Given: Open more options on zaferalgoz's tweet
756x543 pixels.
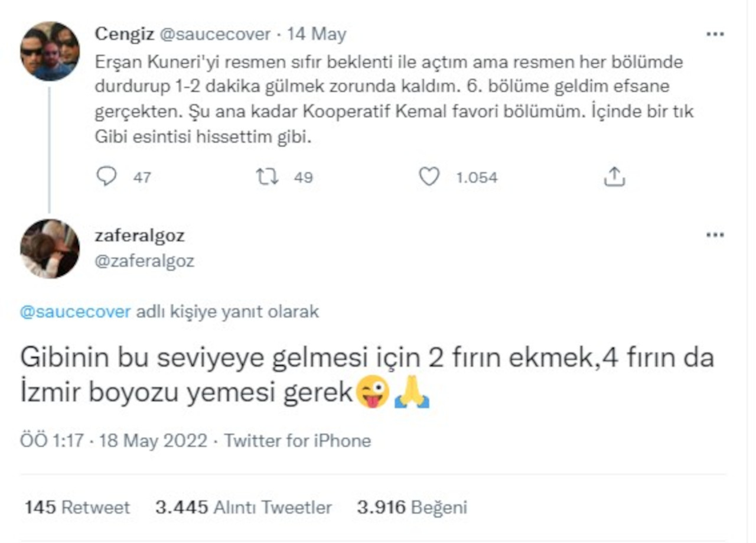Looking at the screenshot, I should pyautogui.click(x=715, y=235).
